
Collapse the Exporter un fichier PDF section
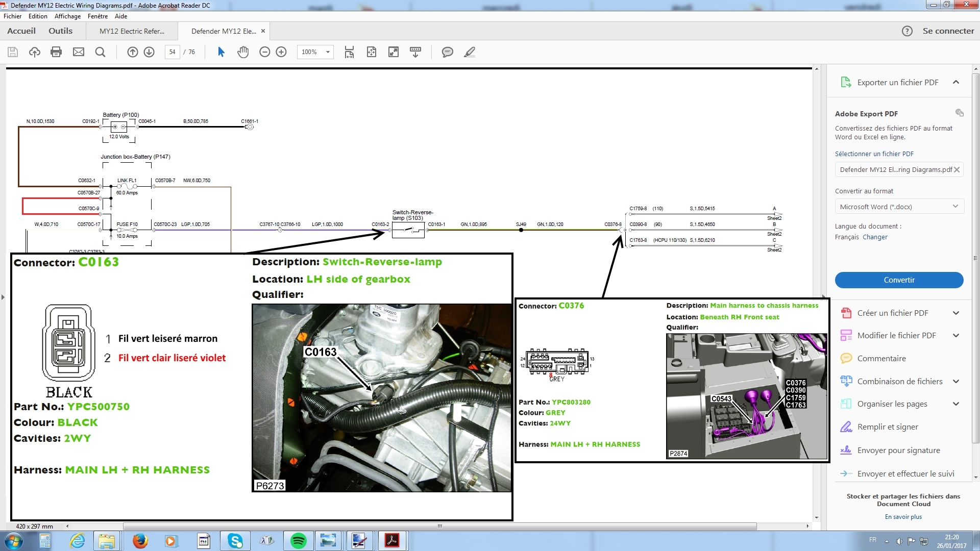tap(955, 82)
